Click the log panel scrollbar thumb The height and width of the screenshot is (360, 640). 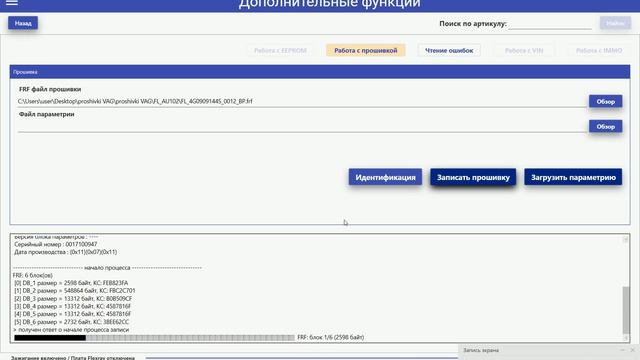[626, 310]
